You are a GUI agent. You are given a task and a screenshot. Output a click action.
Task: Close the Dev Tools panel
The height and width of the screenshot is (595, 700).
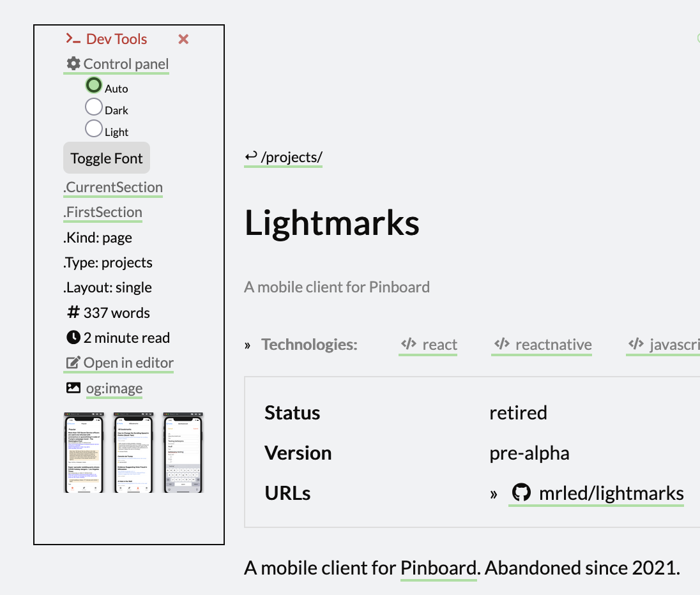183,40
